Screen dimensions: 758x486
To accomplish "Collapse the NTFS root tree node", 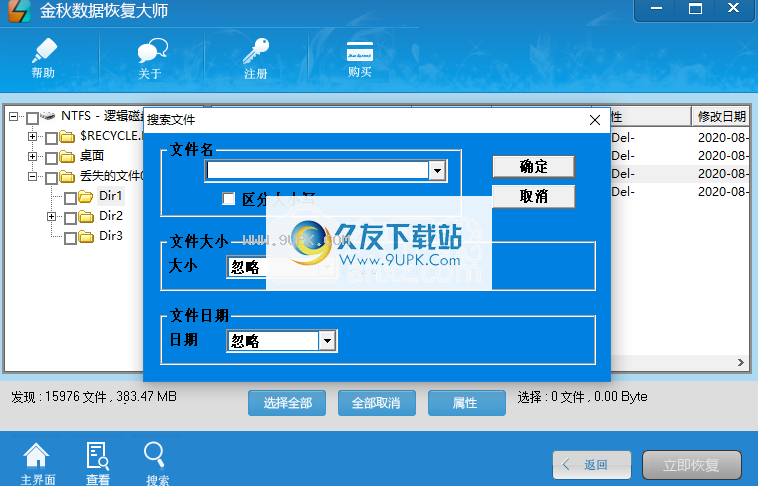I will (14, 116).
